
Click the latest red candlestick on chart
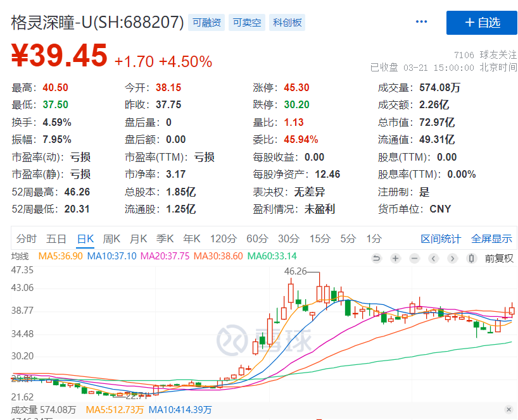(x=512, y=311)
